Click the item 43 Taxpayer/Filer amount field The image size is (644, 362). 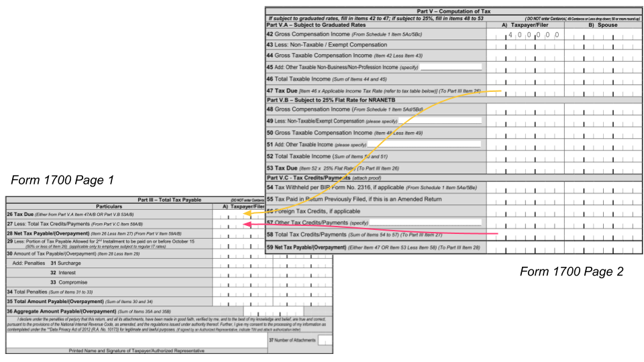(525, 46)
